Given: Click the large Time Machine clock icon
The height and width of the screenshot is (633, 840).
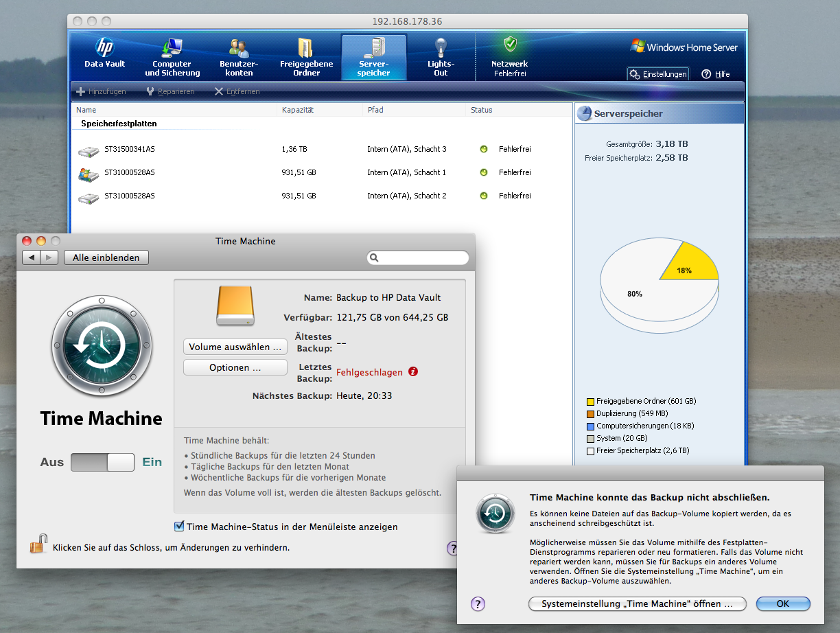Looking at the screenshot, I should 102,345.
